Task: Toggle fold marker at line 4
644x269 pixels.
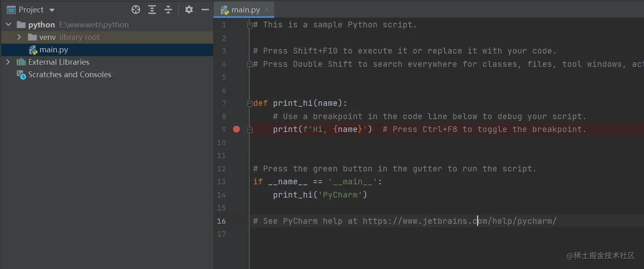Action: (250, 64)
